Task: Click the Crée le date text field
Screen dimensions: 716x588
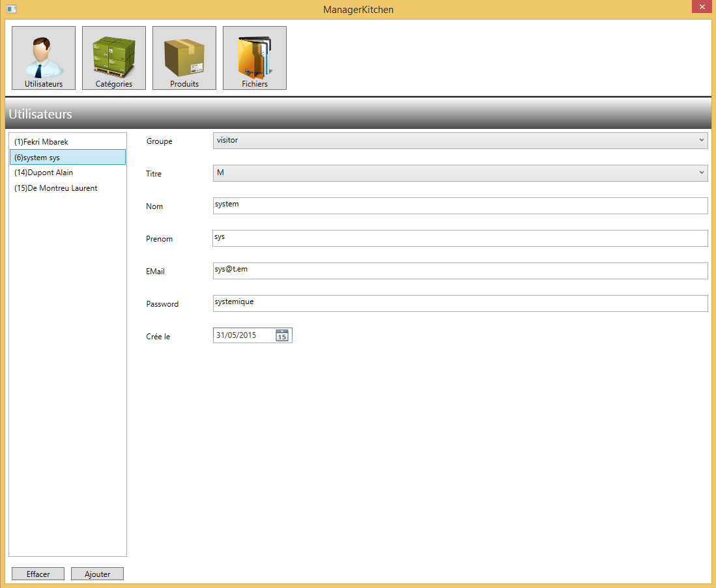Action: [244, 335]
